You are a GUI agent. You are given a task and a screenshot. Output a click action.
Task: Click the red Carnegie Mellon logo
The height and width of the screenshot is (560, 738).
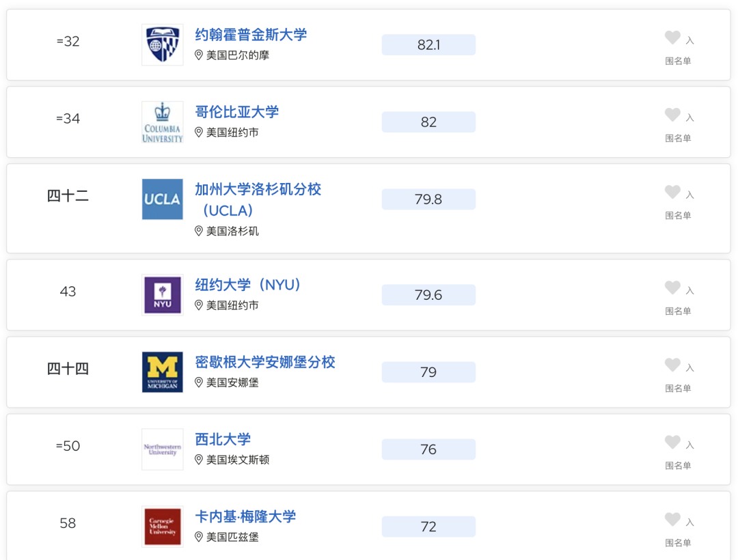point(163,527)
